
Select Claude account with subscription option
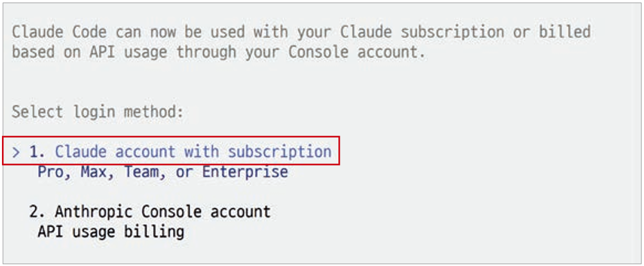click(192, 152)
